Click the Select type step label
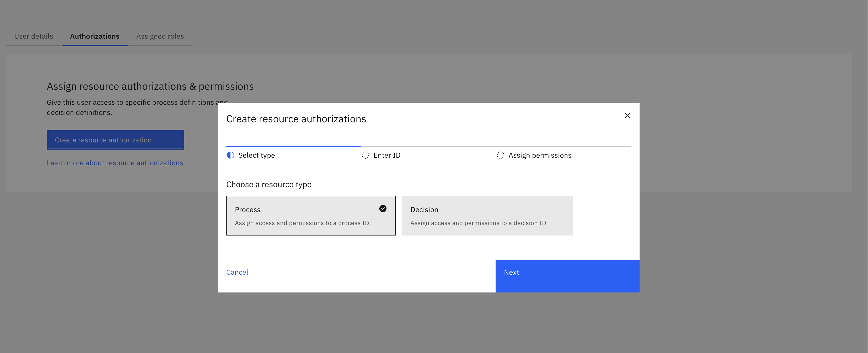This screenshot has width=868, height=353. pyautogui.click(x=257, y=155)
